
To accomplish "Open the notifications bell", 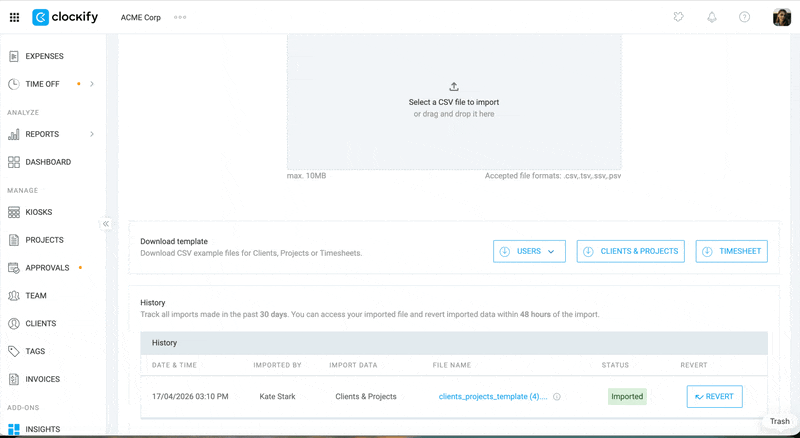I will (x=711, y=17).
